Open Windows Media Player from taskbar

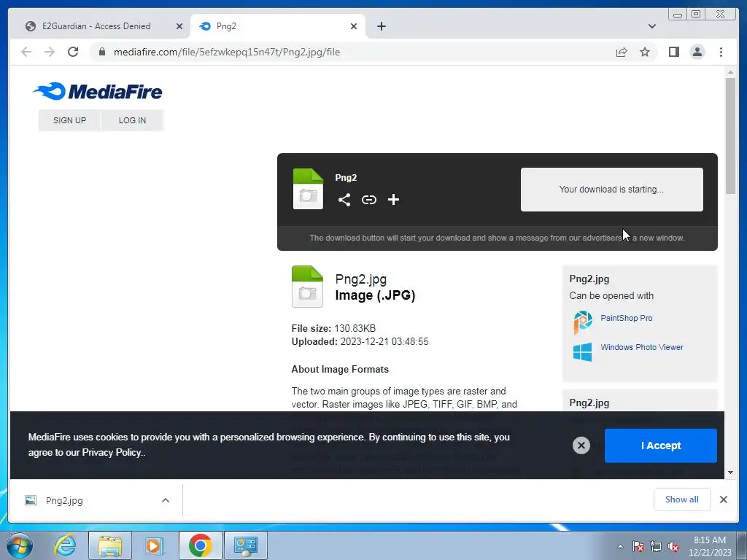click(155, 545)
